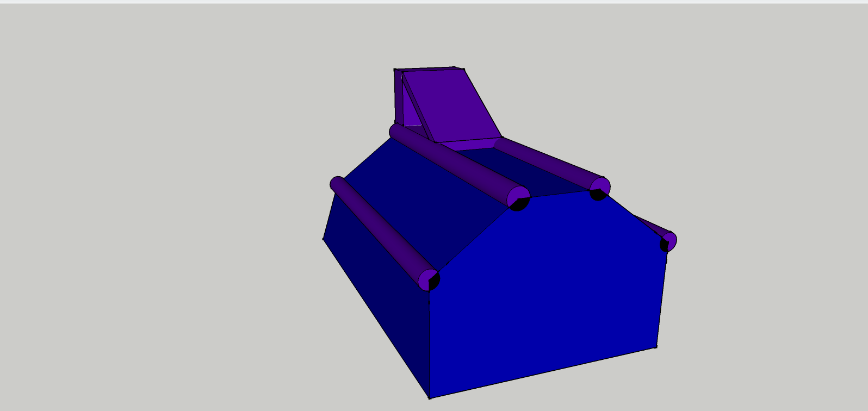Select the long purple cylinder left of ridge

(458, 166)
